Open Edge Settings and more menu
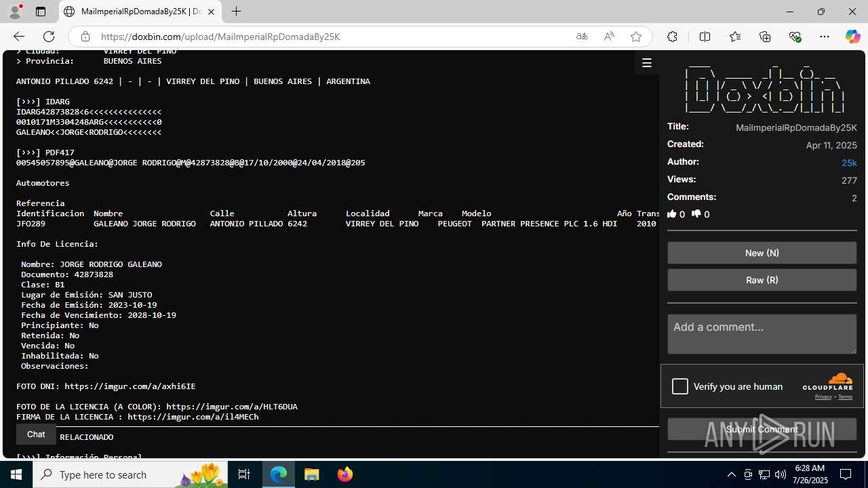 pyautogui.click(x=825, y=37)
